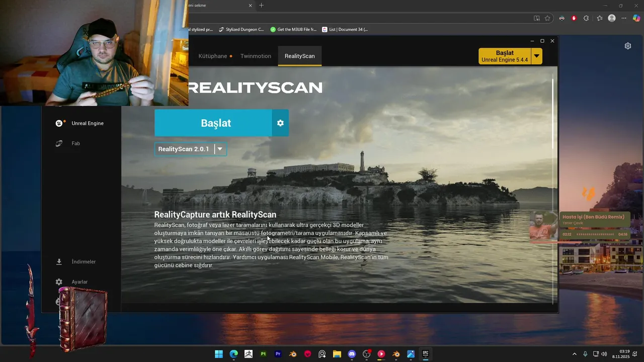
Task: Open İndirmeler downloads in the sidebar
Action: [x=75, y=261]
